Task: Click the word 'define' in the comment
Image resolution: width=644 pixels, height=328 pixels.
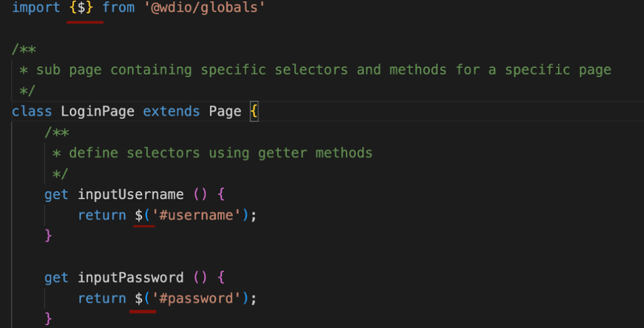Action: coord(93,153)
